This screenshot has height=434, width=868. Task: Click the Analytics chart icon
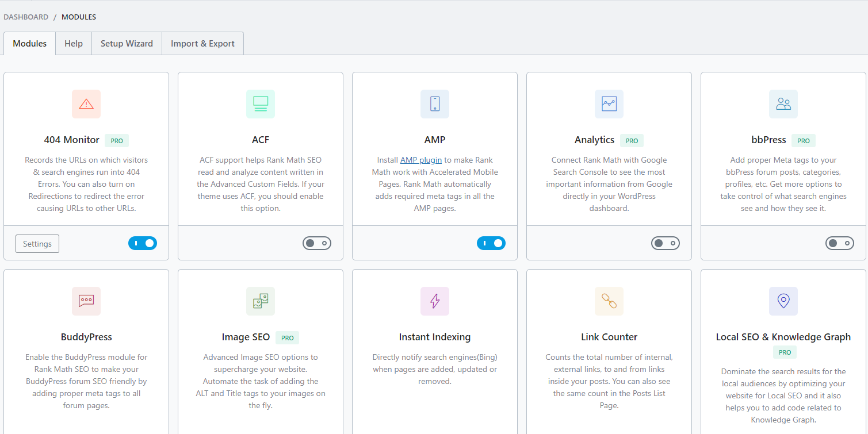(x=609, y=104)
